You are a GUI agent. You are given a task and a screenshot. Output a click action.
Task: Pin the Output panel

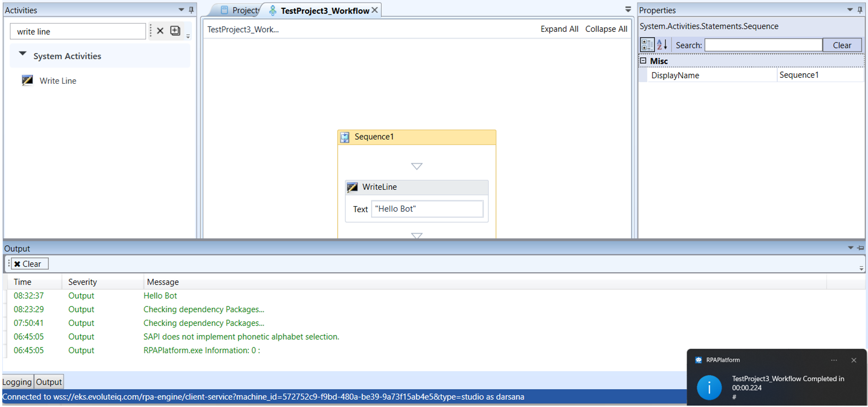coord(860,248)
